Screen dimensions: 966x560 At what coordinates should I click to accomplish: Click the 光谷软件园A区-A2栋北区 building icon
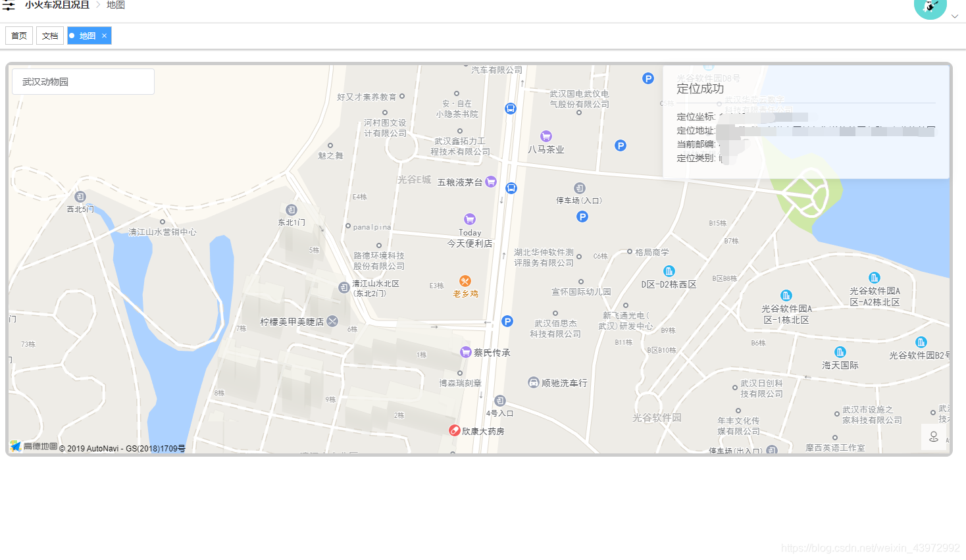(x=875, y=278)
